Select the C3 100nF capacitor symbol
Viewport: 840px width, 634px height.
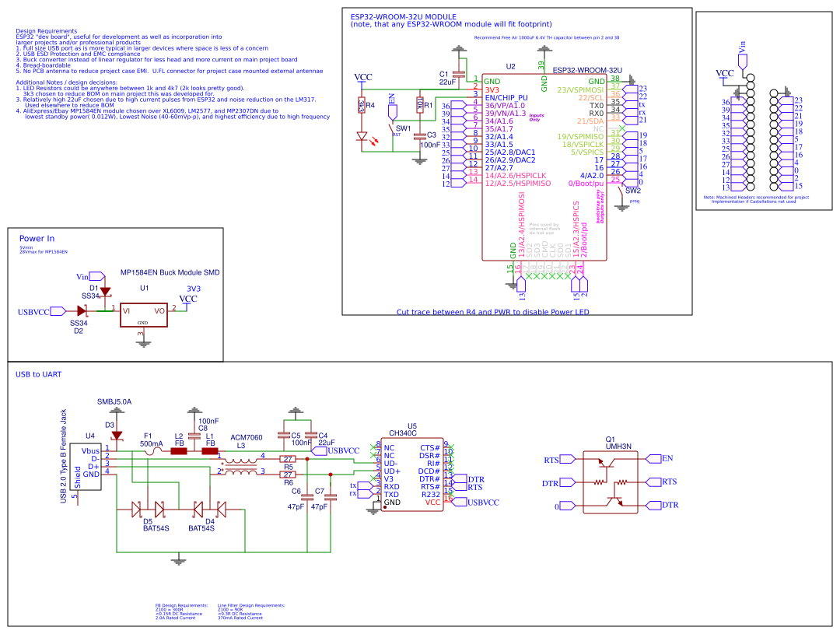[420, 137]
